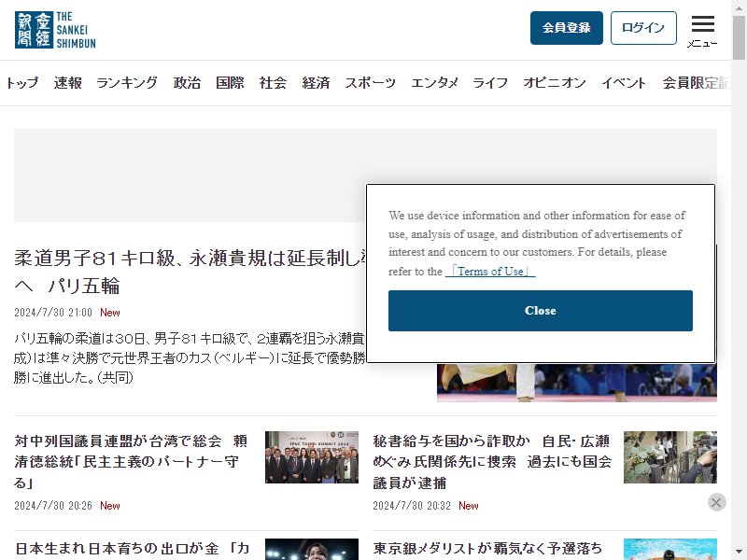Click the 広瀬めぐみ search scene thumbnail
Screen dimensions: 747x560
tap(670, 457)
